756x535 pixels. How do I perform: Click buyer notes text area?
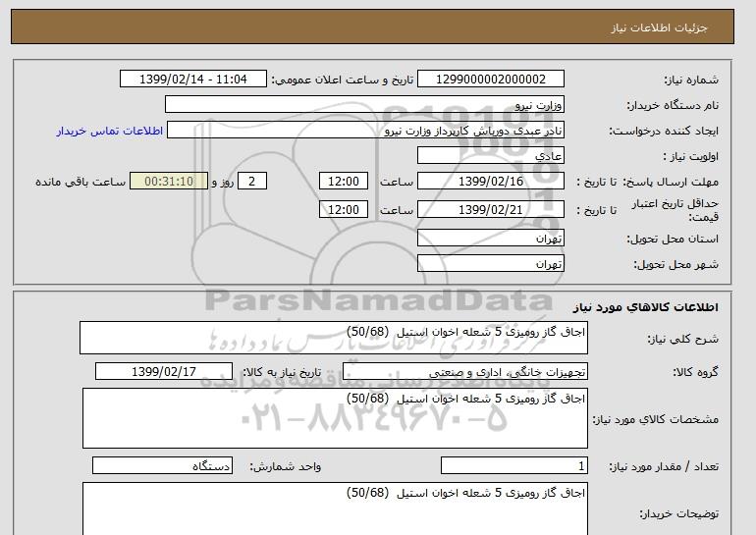click(335, 508)
